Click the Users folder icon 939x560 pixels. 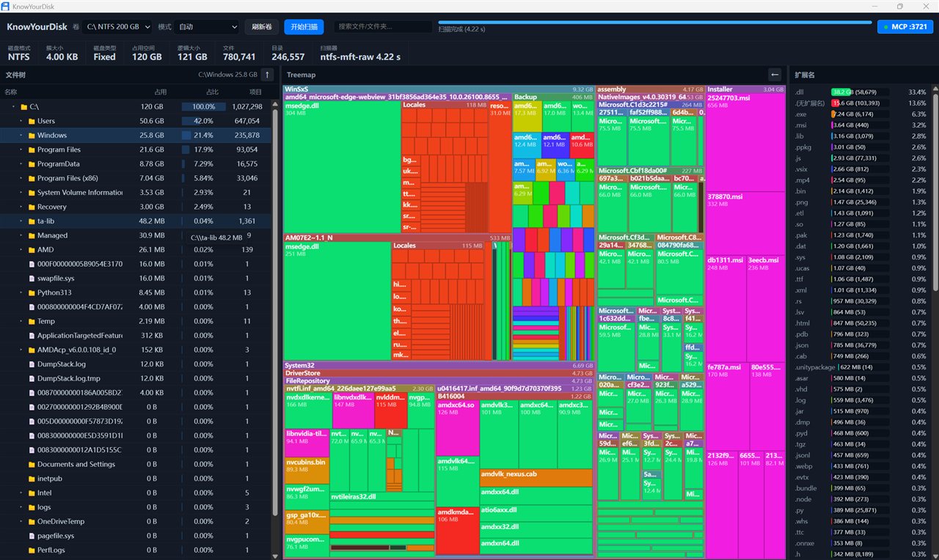[x=32, y=121]
